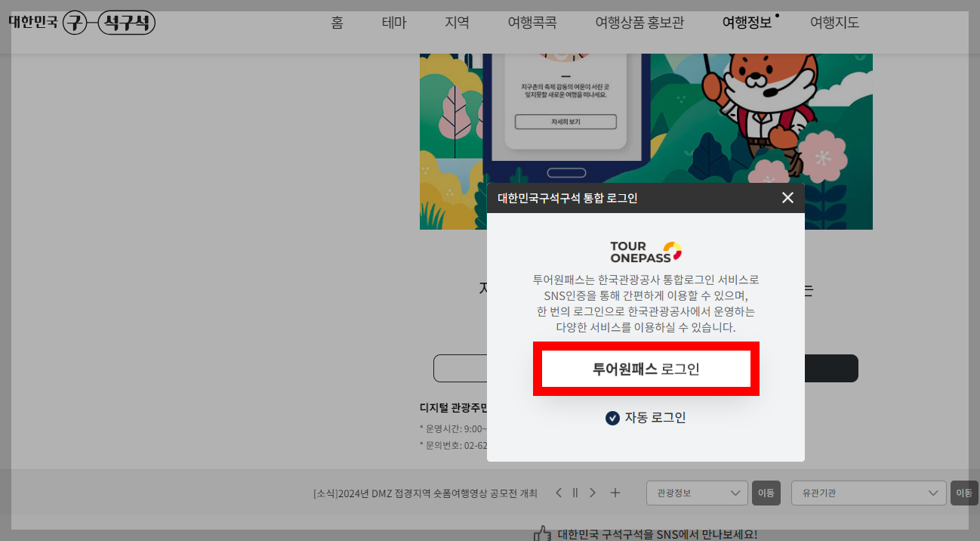
Task: Click the 대한민국구석구석 통합 로그인 title
Action: coord(567,198)
